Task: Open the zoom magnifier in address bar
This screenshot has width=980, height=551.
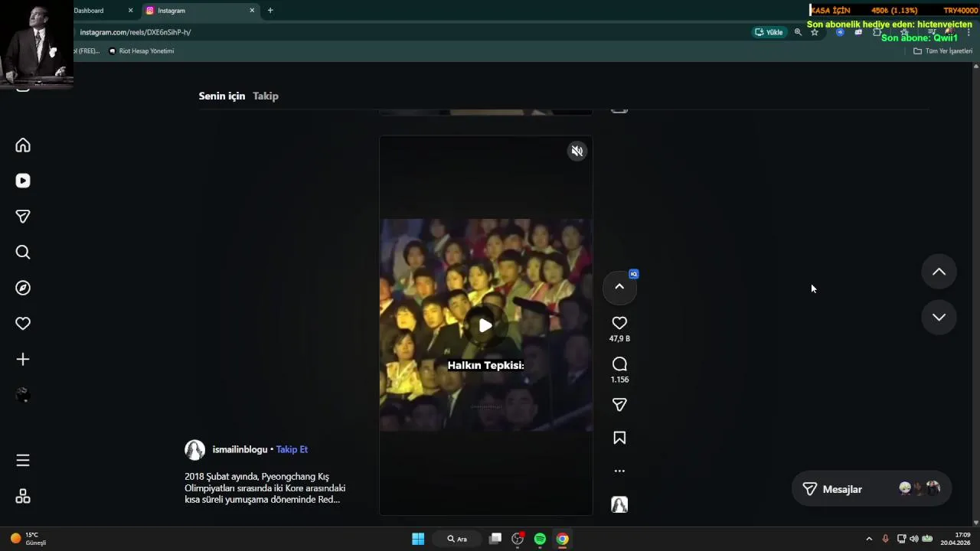Action: coord(798,32)
